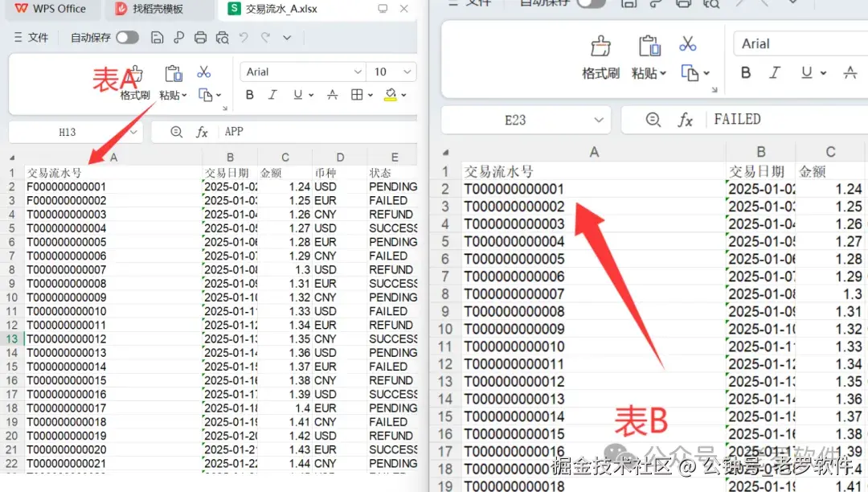The height and width of the screenshot is (492, 868).
Task: Open clipboard dialog launcher in right window
Action: point(714,90)
